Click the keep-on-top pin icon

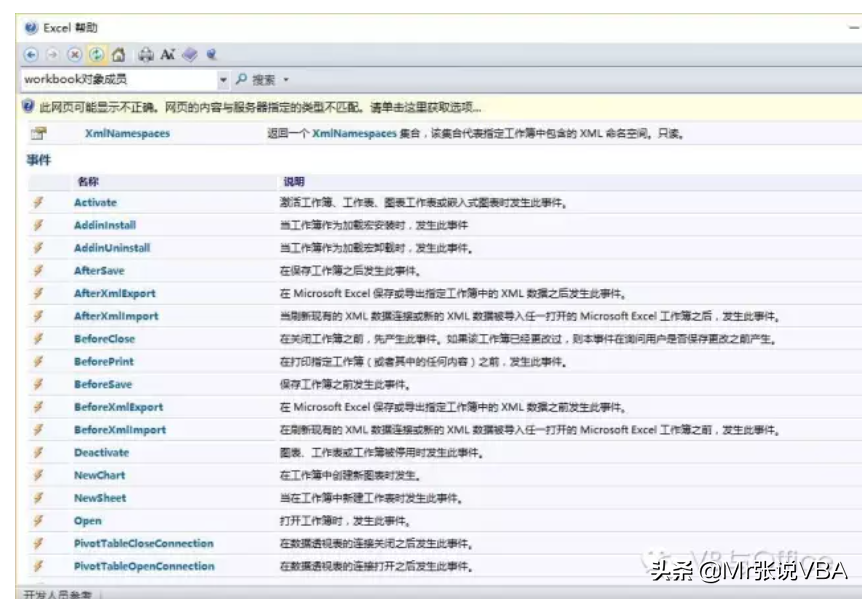(x=211, y=55)
